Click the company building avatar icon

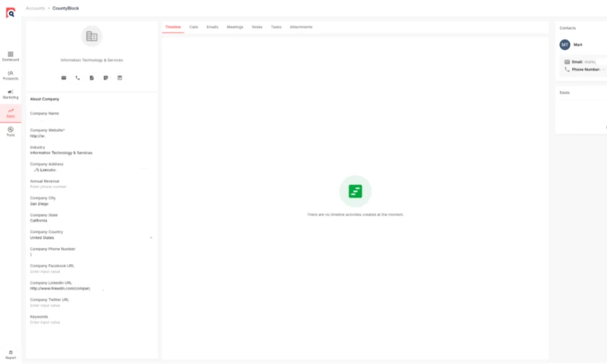point(92,36)
